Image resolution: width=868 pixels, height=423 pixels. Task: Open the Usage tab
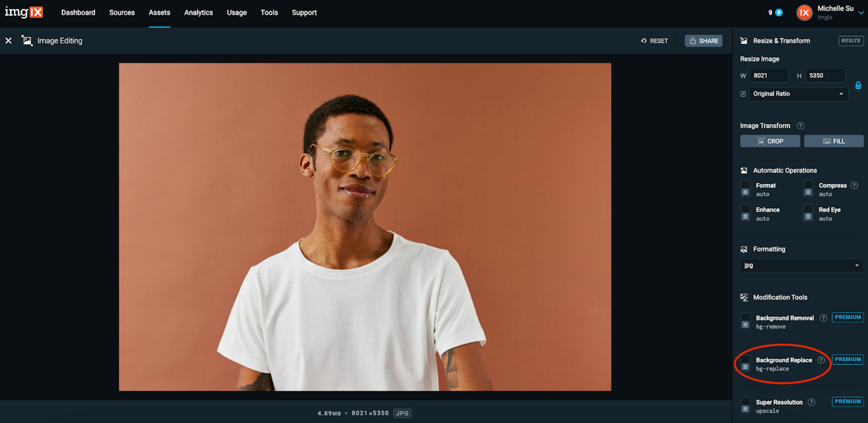[237, 13]
